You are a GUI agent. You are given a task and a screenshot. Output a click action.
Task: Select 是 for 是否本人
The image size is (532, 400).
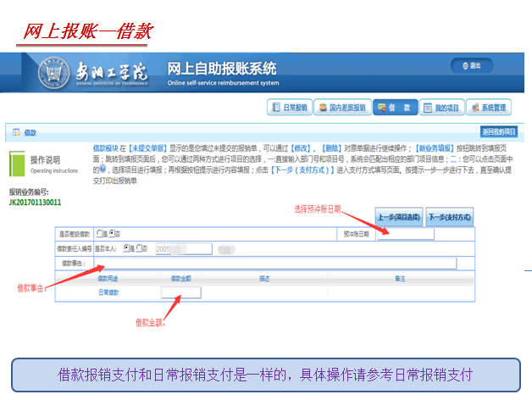click(x=125, y=248)
